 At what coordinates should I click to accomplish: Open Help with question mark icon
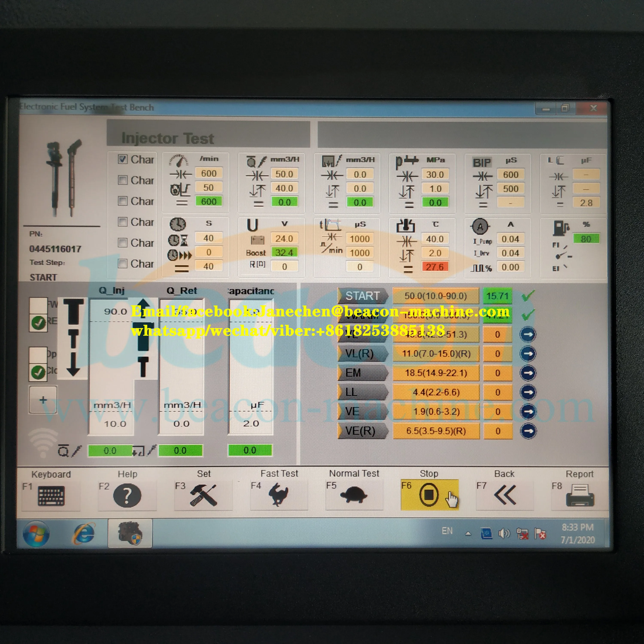(127, 495)
